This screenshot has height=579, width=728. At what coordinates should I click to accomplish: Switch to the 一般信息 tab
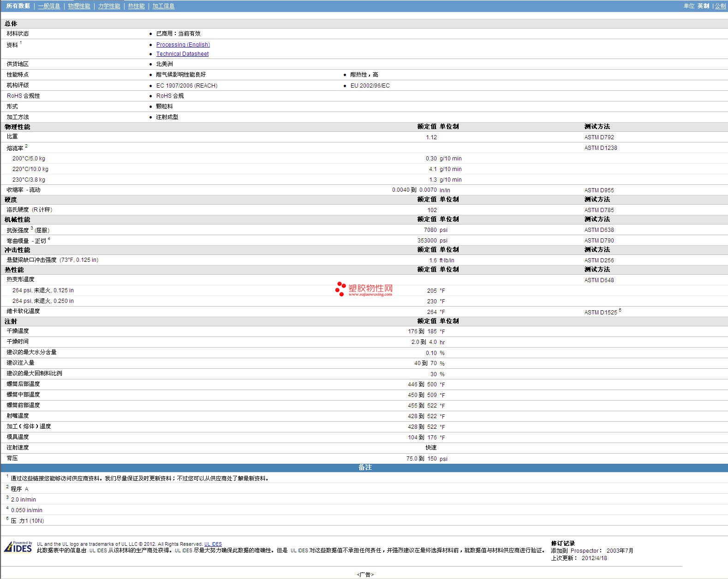click(49, 6)
